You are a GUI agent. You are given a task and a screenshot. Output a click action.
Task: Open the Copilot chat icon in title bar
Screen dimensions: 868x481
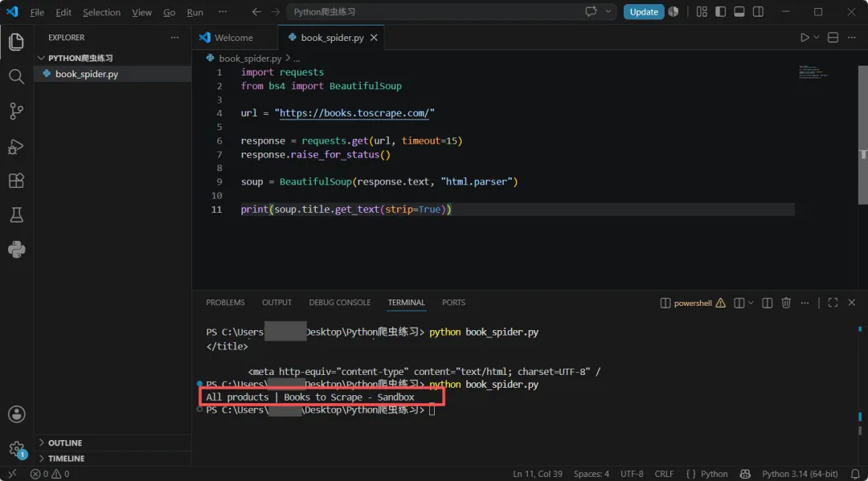click(x=591, y=11)
